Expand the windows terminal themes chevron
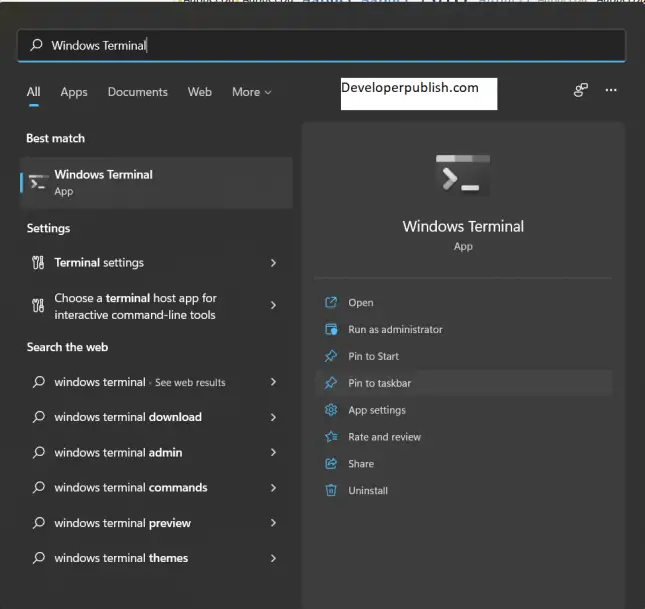 [273, 558]
